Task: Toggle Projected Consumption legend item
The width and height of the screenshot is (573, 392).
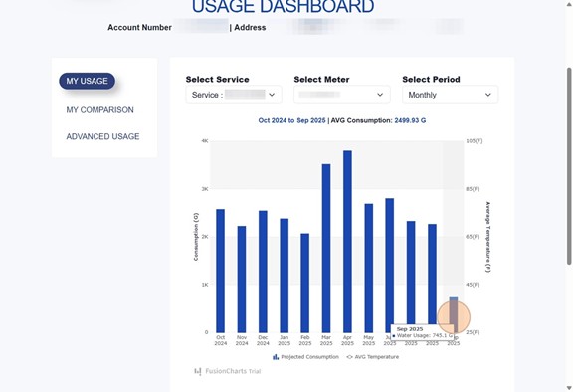Action: (305, 357)
